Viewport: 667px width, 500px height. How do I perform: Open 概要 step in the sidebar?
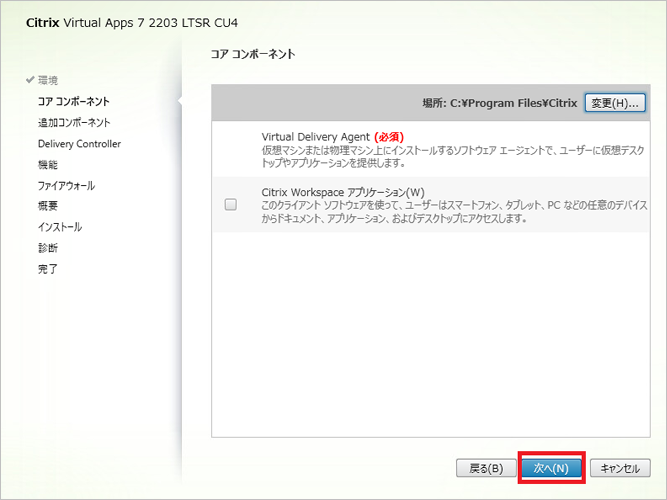click(x=48, y=206)
